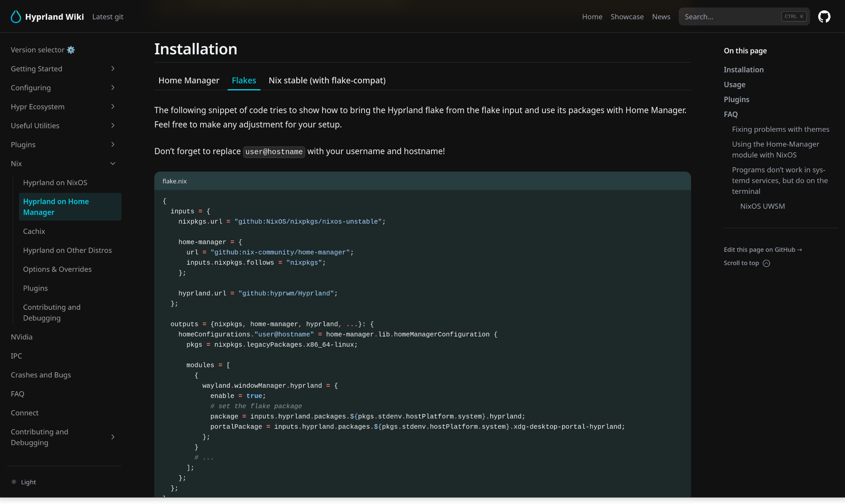
Task: Switch to the Home Manager tab
Action: coord(189,81)
